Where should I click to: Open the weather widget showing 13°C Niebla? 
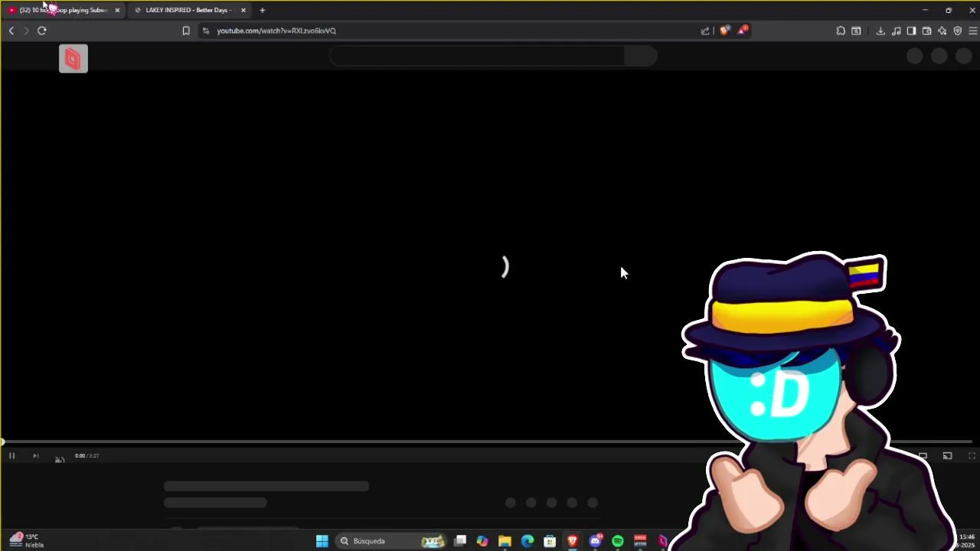point(27,540)
